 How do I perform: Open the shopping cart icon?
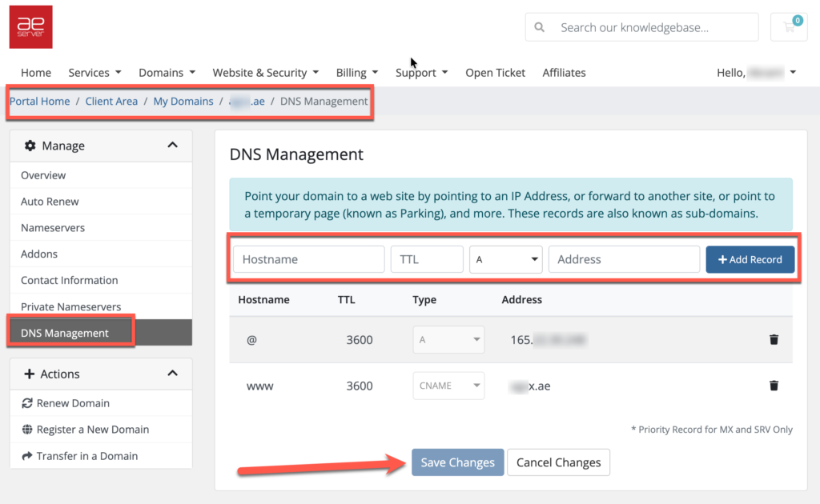point(789,27)
